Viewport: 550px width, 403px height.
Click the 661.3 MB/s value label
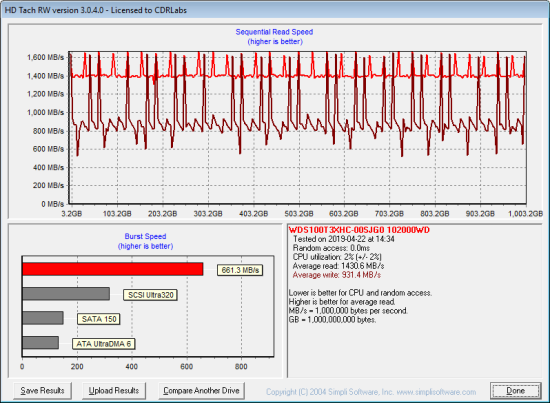point(240,270)
